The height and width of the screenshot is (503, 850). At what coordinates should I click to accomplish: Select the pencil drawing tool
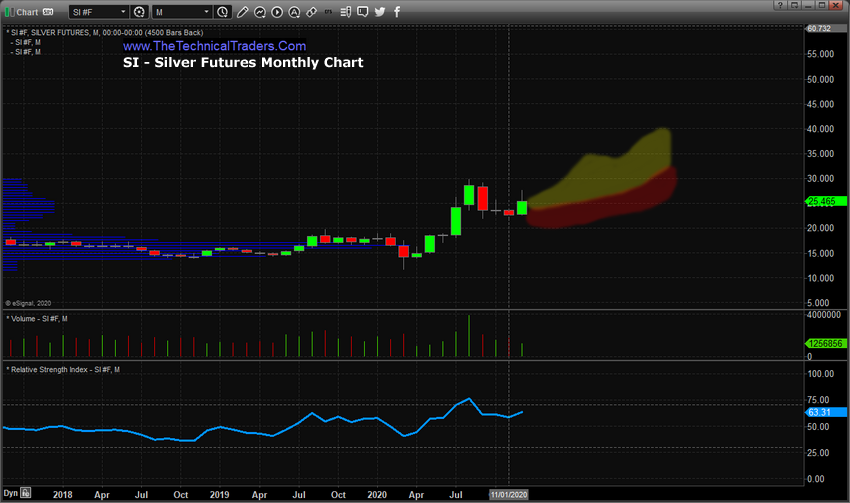[241, 12]
